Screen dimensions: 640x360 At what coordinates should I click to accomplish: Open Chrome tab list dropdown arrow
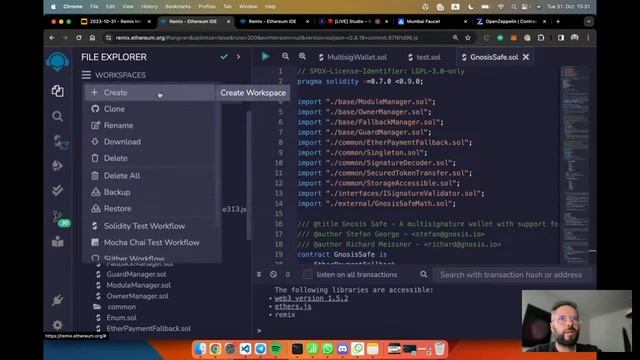(589, 21)
